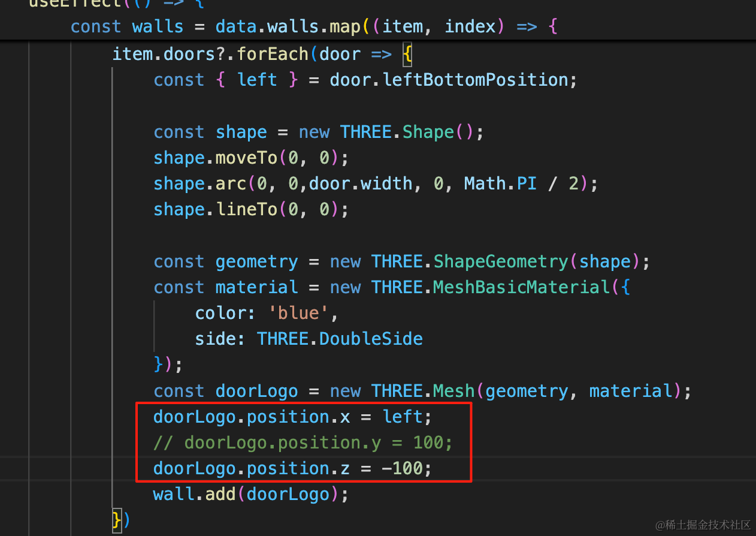Click the 'DoubleSide' constant
The height and width of the screenshot is (536, 756).
pos(371,339)
